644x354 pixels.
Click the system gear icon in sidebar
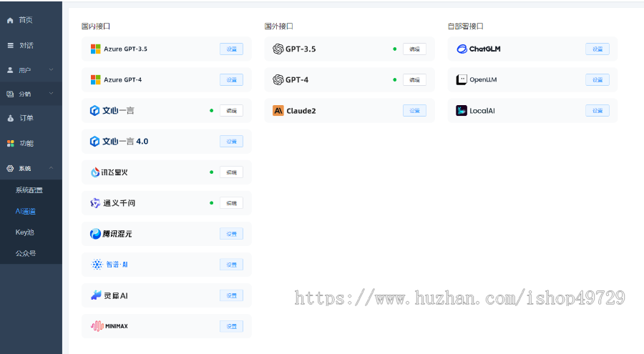click(10, 168)
